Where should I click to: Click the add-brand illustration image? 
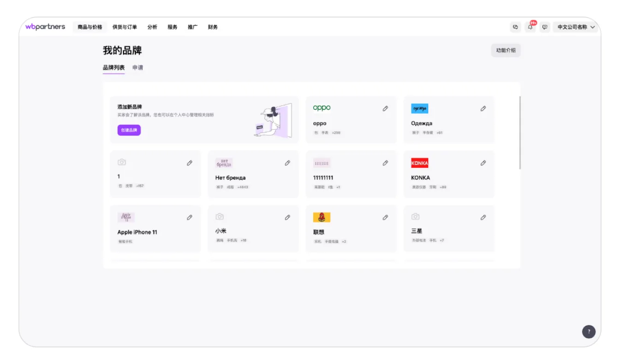[273, 120]
